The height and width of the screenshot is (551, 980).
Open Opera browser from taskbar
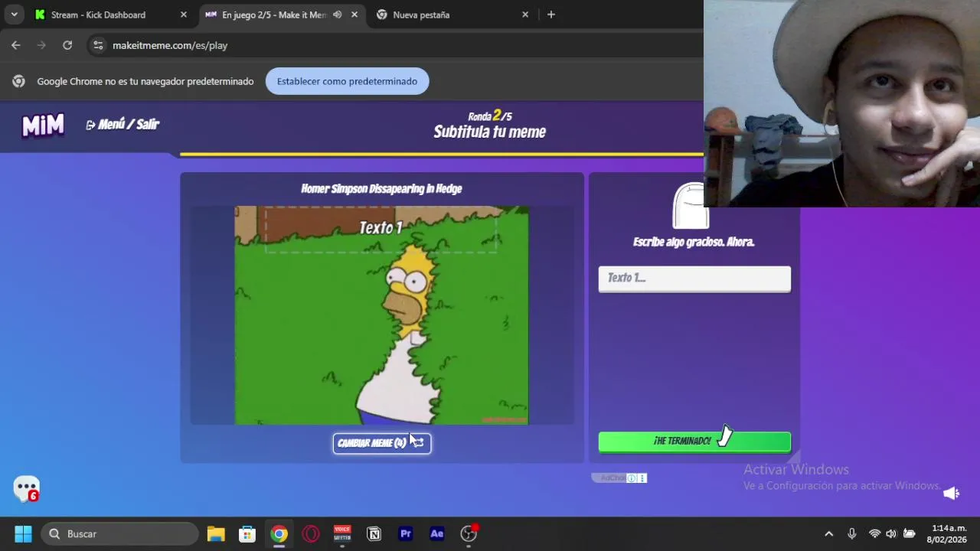(311, 533)
